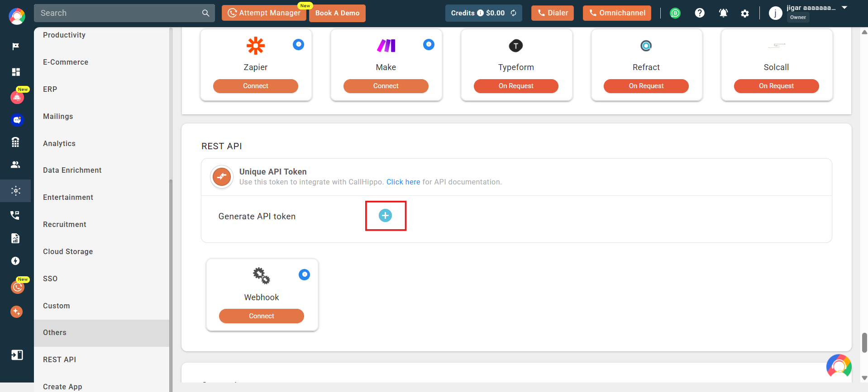Open the settings gear icon
Screen dimensions: 868x392
click(745, 14)
